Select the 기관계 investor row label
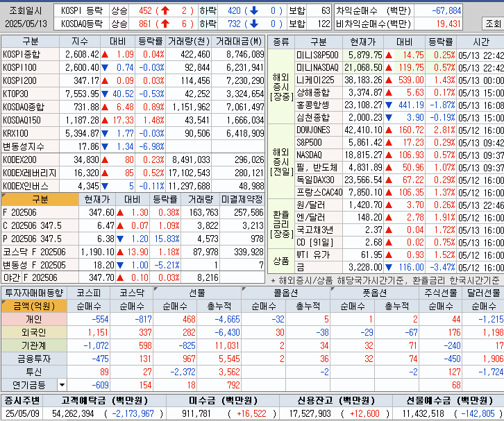 pos(34,345)
